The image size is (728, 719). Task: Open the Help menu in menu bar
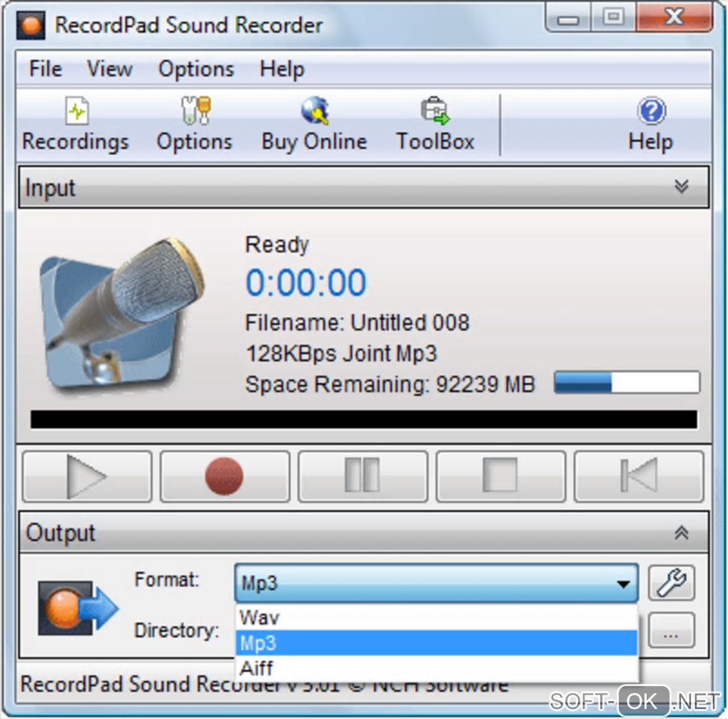coord(282,69)
